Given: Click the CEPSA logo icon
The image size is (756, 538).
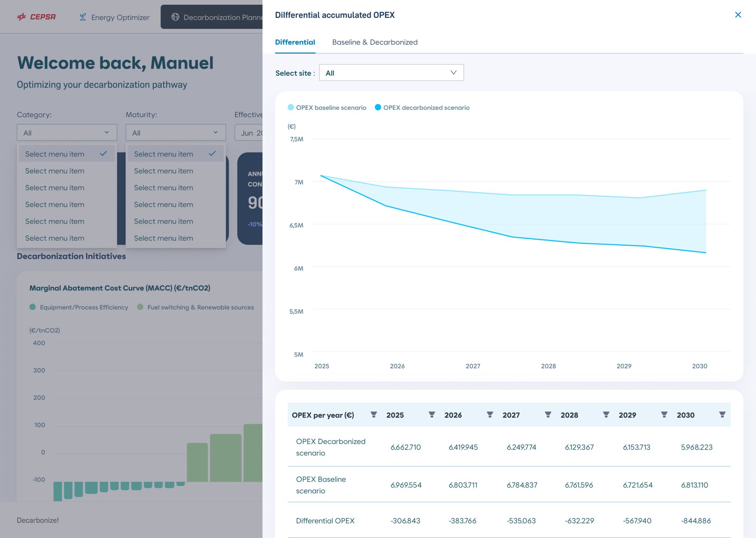Looking at the screenshot, I should click(x=22, y=17).
